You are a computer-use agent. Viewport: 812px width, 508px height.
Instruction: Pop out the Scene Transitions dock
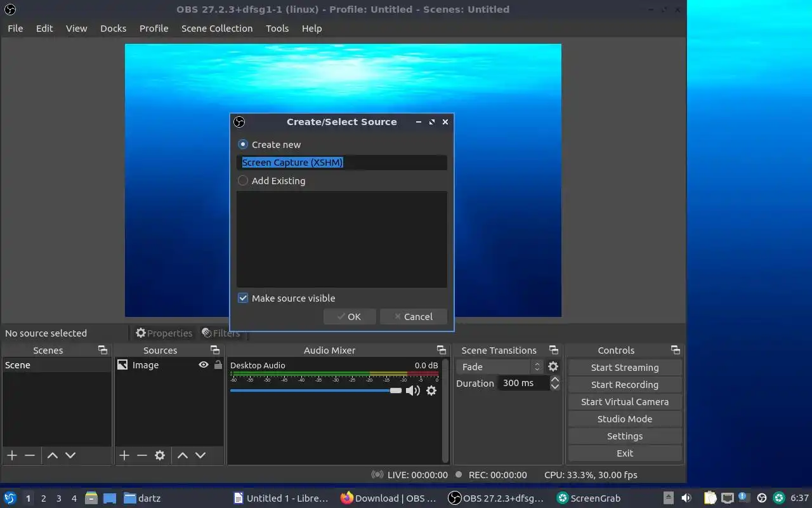coord(554,350)
